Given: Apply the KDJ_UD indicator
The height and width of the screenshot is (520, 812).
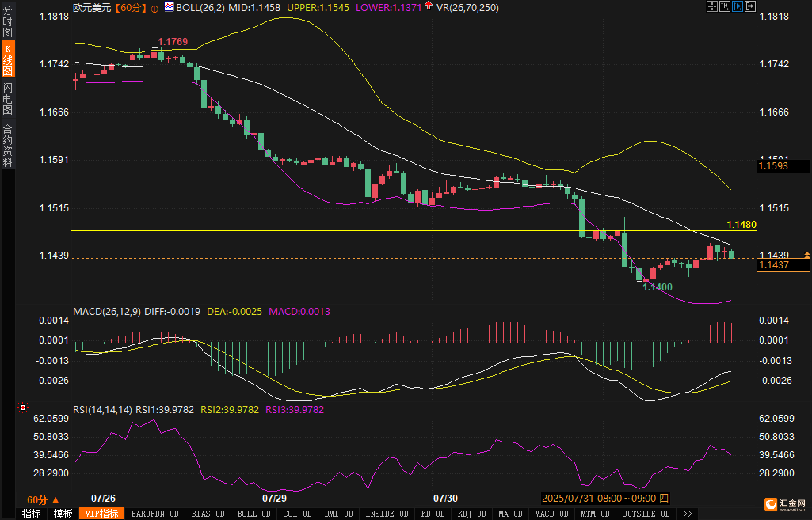Looking at the screenshot, I should pos(472,514).
